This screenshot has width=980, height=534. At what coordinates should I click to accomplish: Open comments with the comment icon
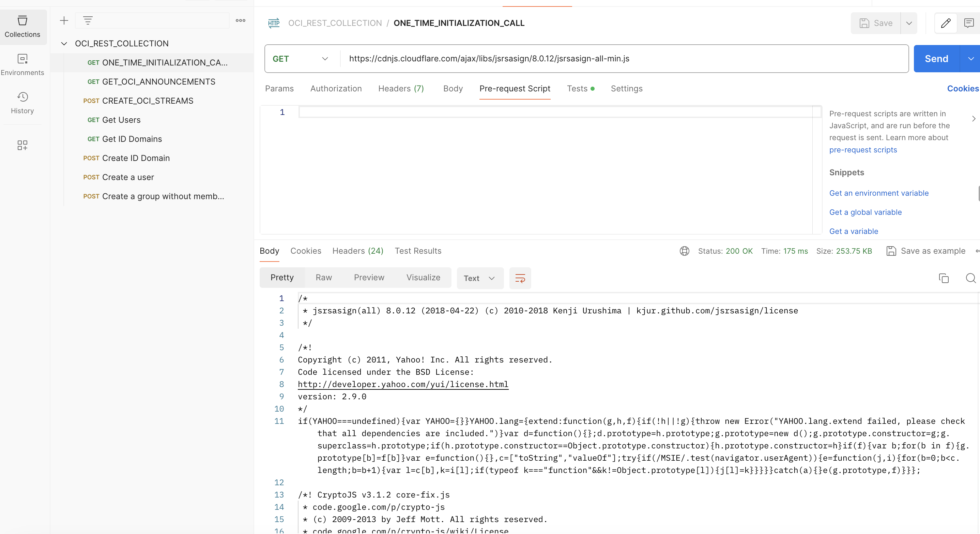[969, 23]
